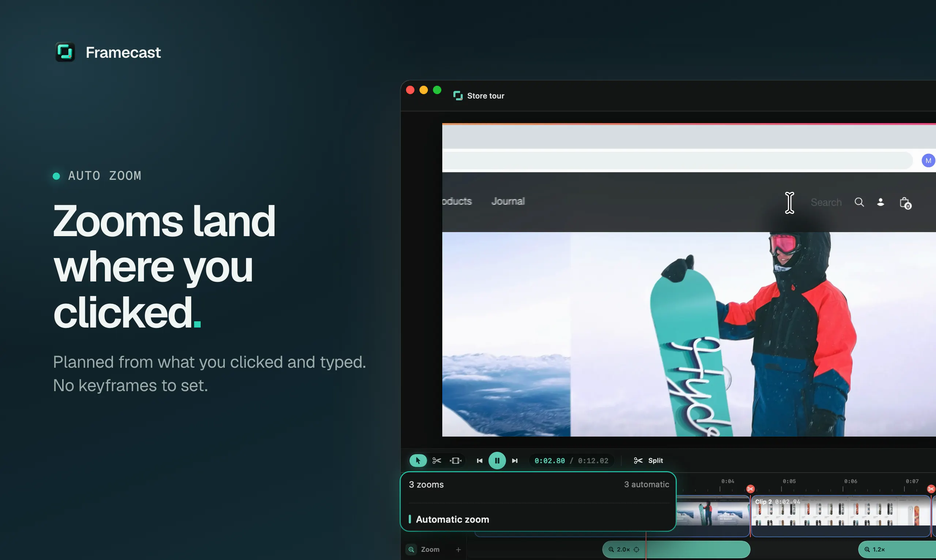Click the red split marker before Clip 2
The width and height of the screenshot is (936, 560).
750,489
